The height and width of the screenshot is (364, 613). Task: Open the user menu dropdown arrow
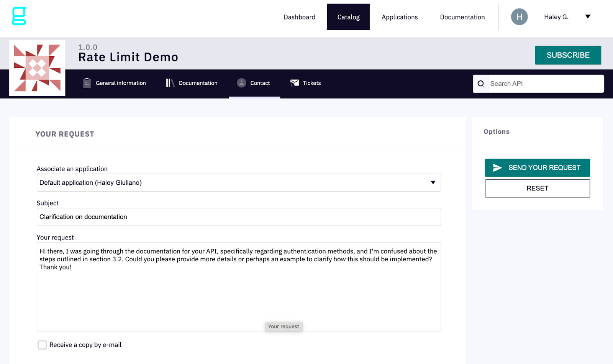[588, 16]
